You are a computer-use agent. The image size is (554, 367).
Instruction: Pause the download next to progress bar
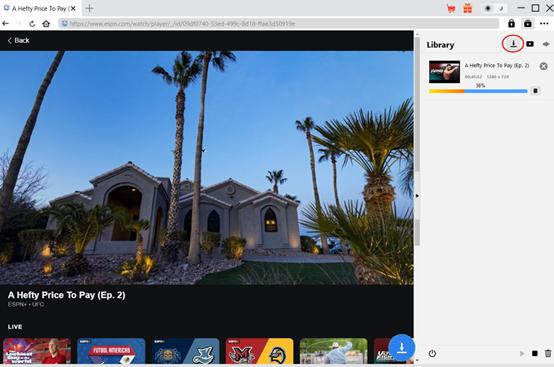(x=535, y=91)
